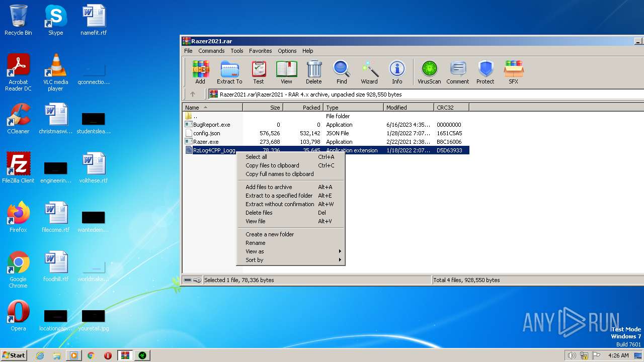
Task: Open the Commands menu
Action: (211, 51)
